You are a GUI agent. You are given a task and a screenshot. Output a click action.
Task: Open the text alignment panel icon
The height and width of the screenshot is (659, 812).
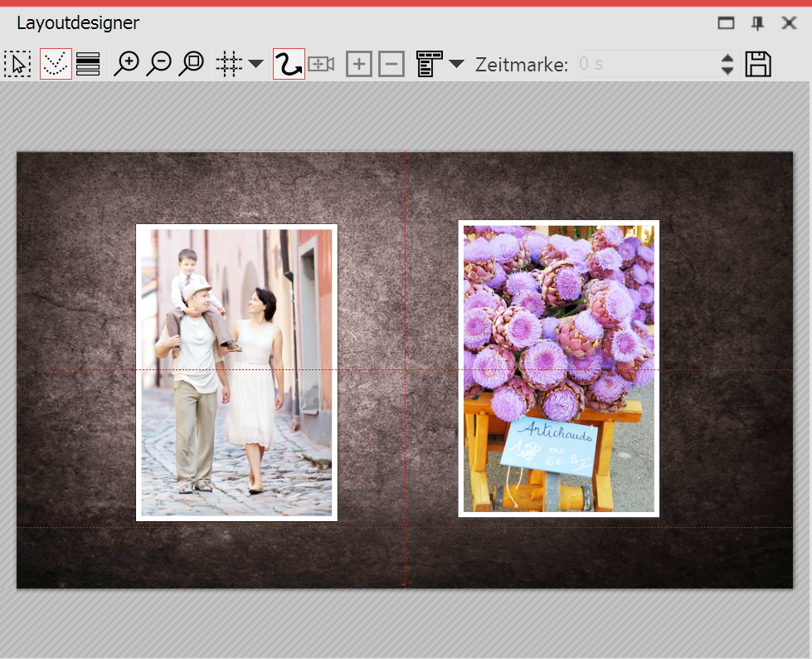click(430, 63)
